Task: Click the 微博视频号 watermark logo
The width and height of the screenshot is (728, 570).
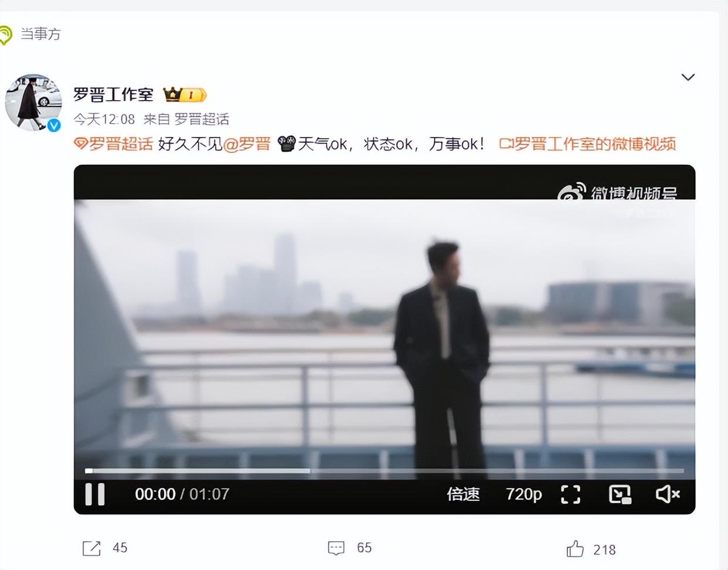Action: coord(617,192)
